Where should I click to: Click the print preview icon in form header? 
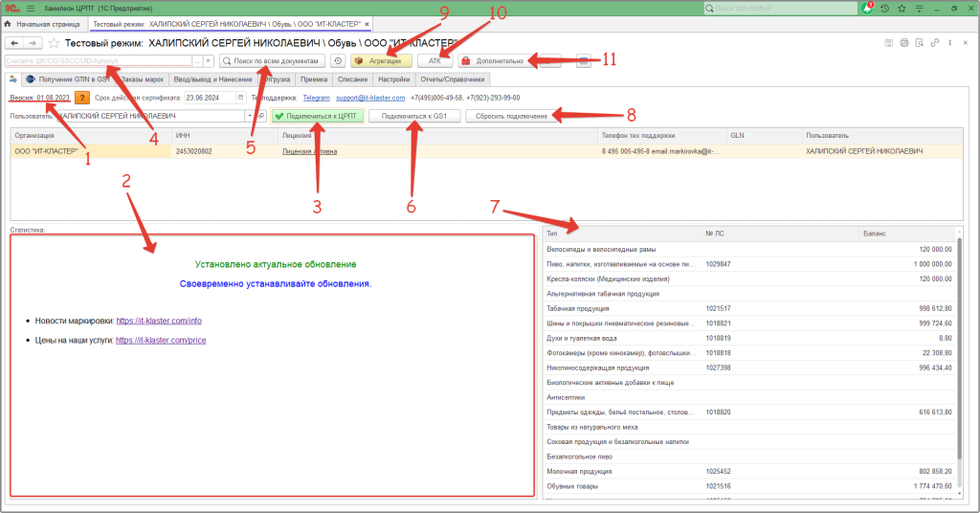coord(919,42)
